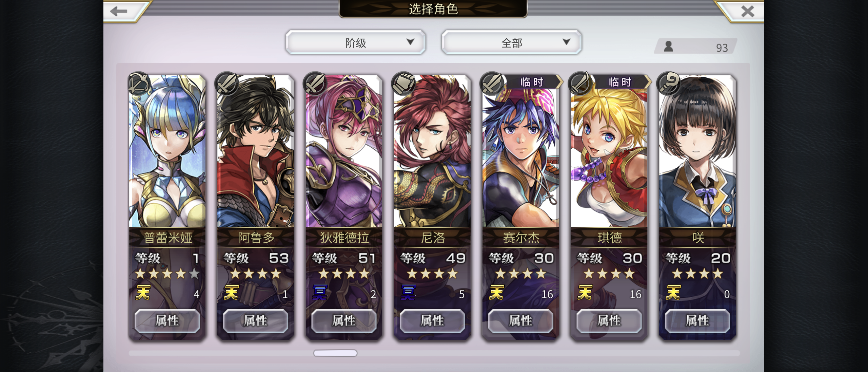Click the 冥 attribute icon on 狄雅德拉
This screenshot has width=868, height=372.
[x=320, y=293]
